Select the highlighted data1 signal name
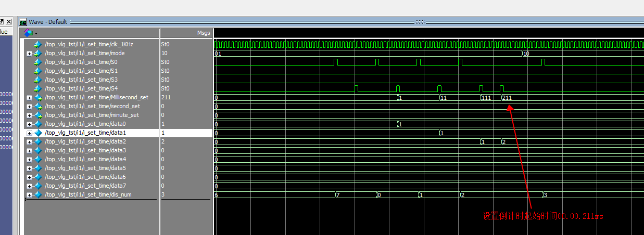The width and height of the screenshot is (644, 235). pyautogui.click(x=85, y=133)
